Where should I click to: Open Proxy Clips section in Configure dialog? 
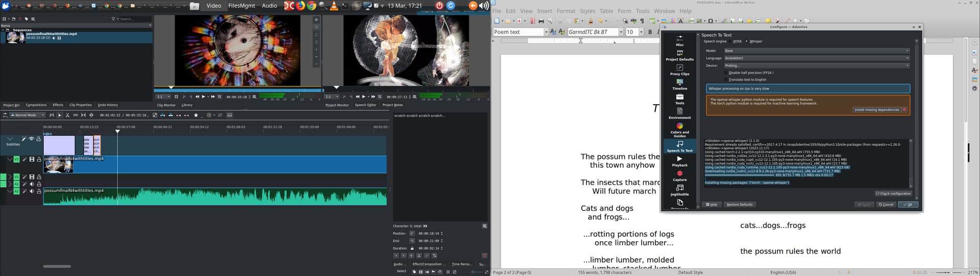[x=679, y=70]
